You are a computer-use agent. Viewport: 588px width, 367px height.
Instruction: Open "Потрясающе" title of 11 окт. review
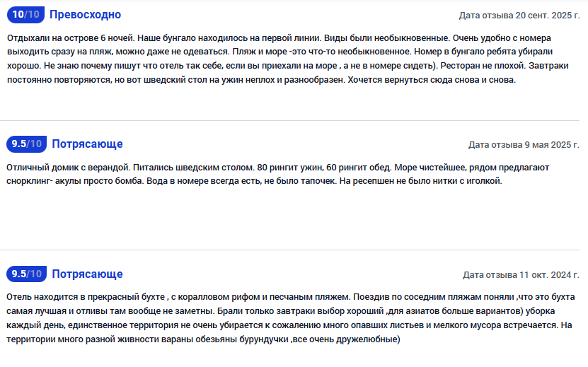(87, 274)
